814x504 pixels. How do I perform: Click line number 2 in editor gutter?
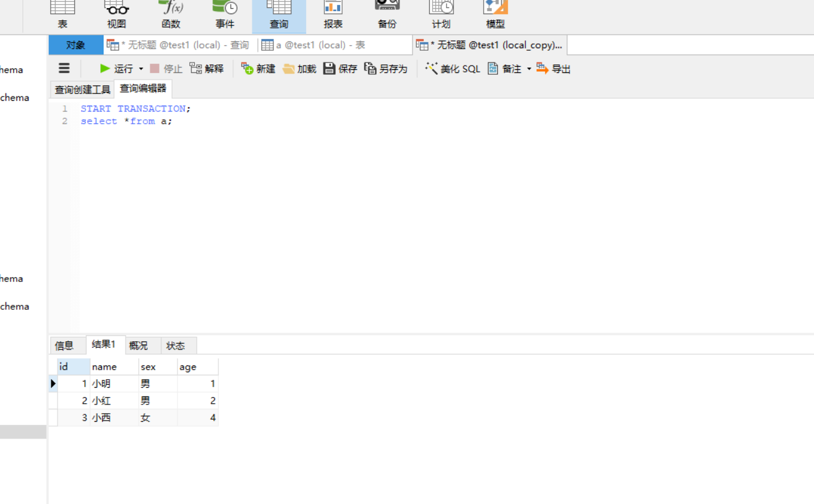click(x=64, y=121)
